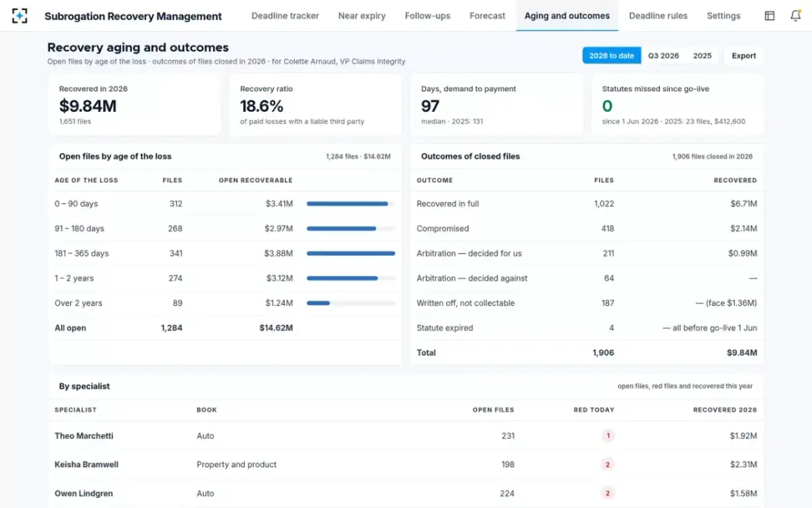Click the "Statute expired" outcome row
Image resolution: width=812 pixels, height=508 pixels.
(x=587, y=328)
